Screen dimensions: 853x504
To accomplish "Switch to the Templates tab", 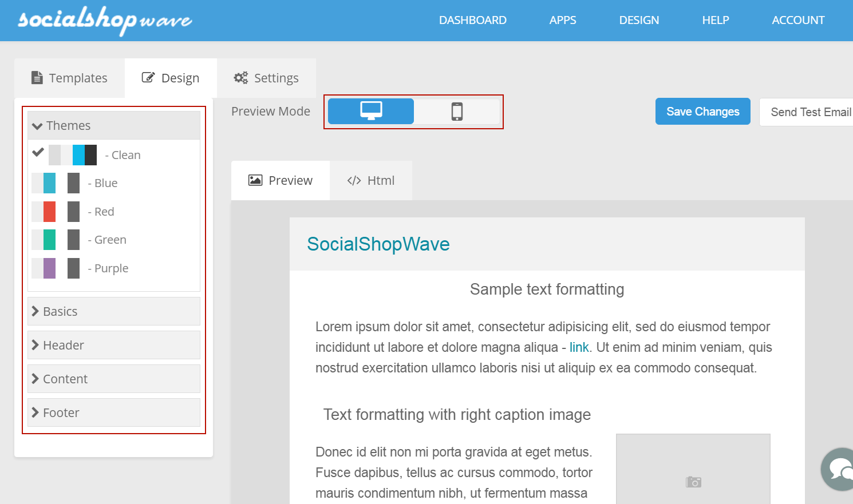I will pos(69,78).
